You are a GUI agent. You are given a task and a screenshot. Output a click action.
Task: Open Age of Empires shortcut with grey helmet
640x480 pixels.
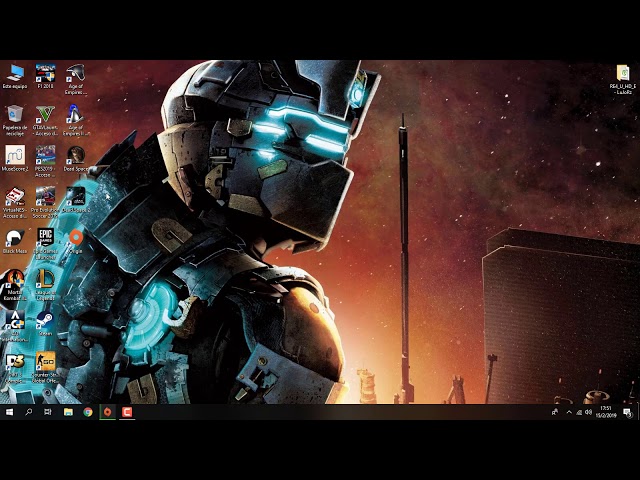coord(76,79)
